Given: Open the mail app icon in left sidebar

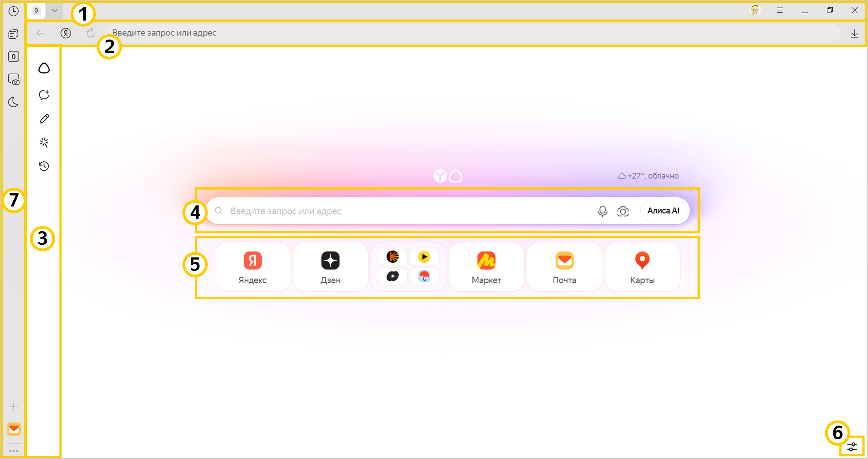Looking at the screenshot, I should 14,429.
